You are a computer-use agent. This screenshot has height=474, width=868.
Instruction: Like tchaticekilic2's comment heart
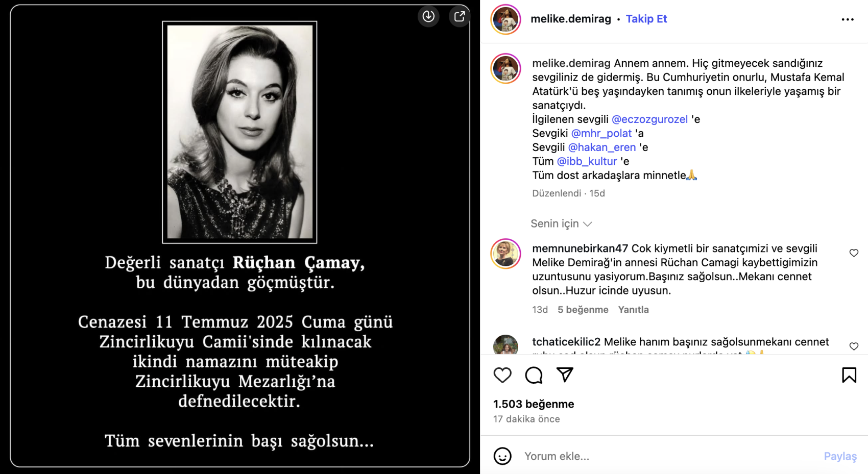point(854,346)
